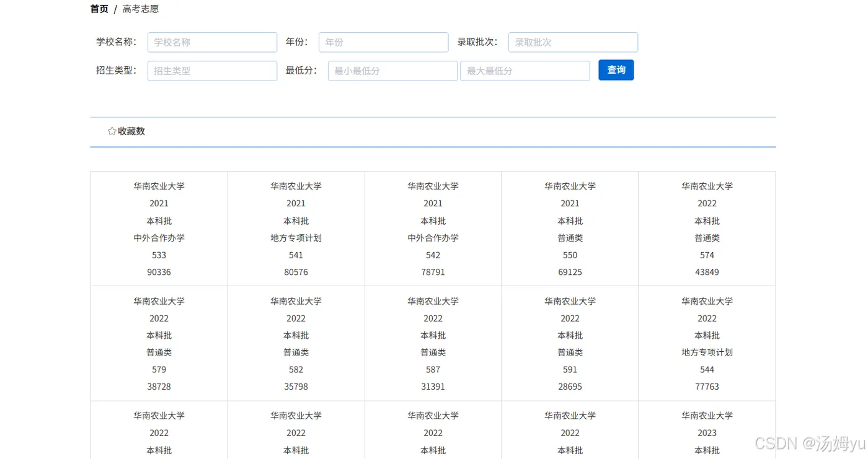Image resolution: width=868 pixels, height=459 pixels.
Task: Select the score 544
Action: [707, 370]
